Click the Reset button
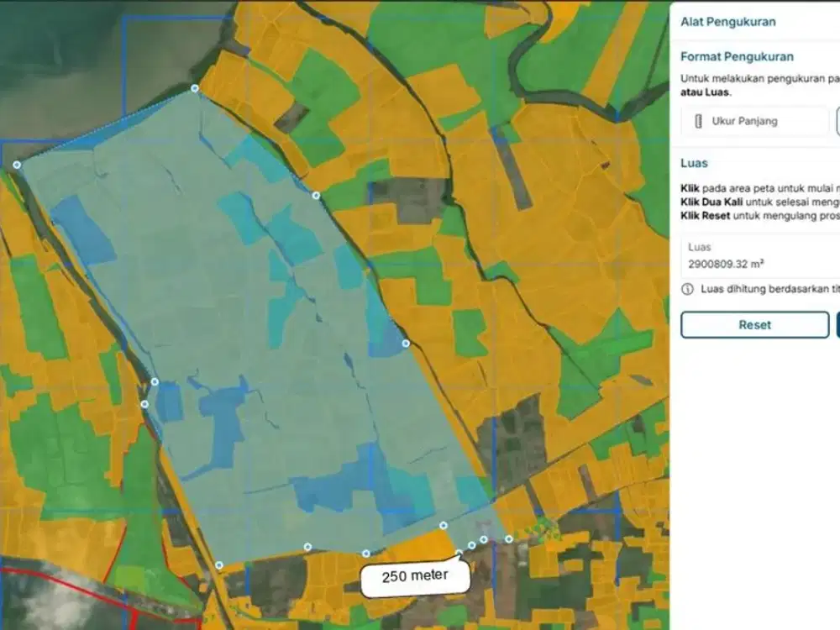The width and height of the screenshot is (840, 630). pos(755,324)
